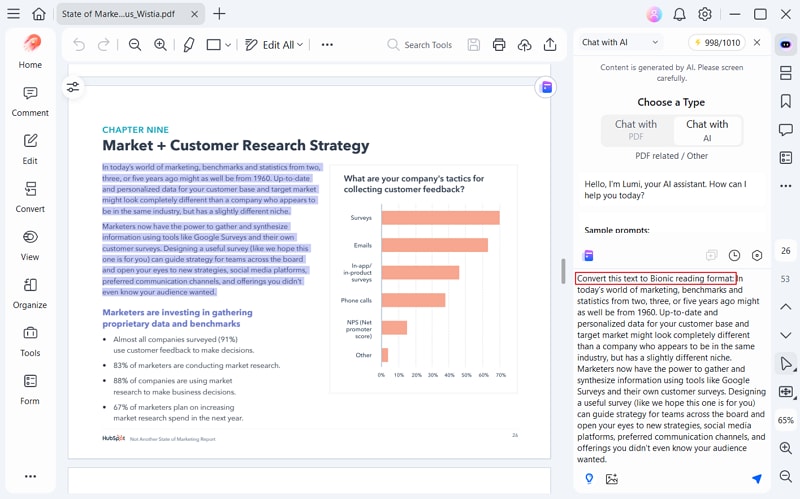The width and height of the screenshot is (800, 499).
Task: Expand the shape tool dropdown arrow
Action: [228, 45]
